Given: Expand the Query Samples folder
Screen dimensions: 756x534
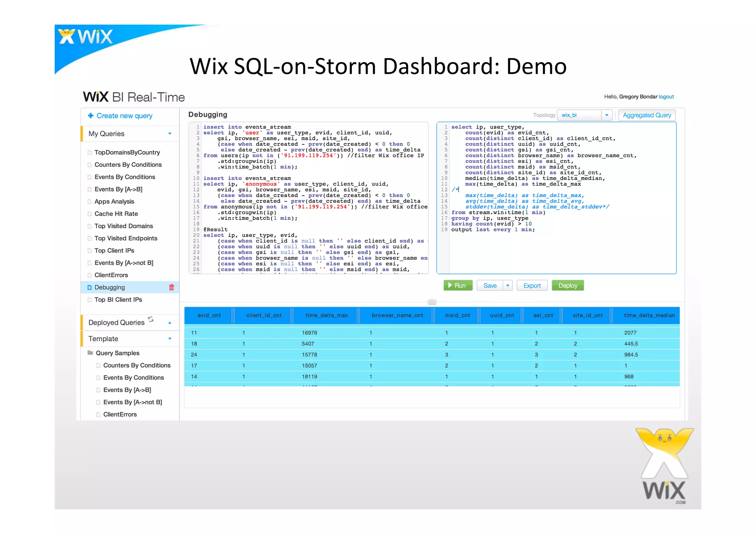Looking at the screenshot, I should tap(117, 353).
